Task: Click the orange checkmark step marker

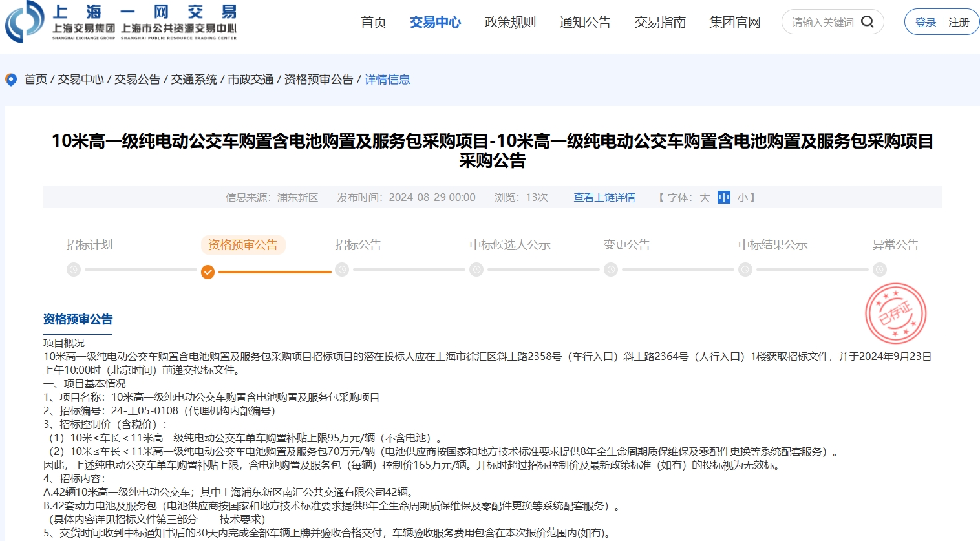Action: tap(208, 271)
